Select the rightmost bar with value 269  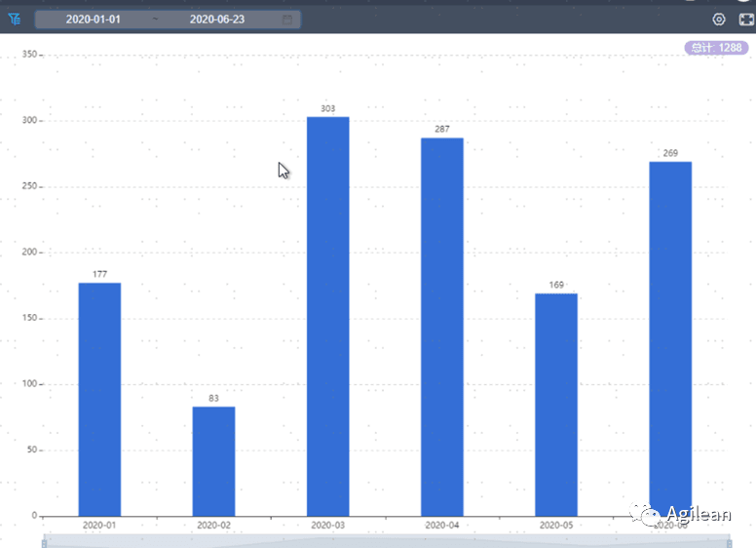click(670, 338)
